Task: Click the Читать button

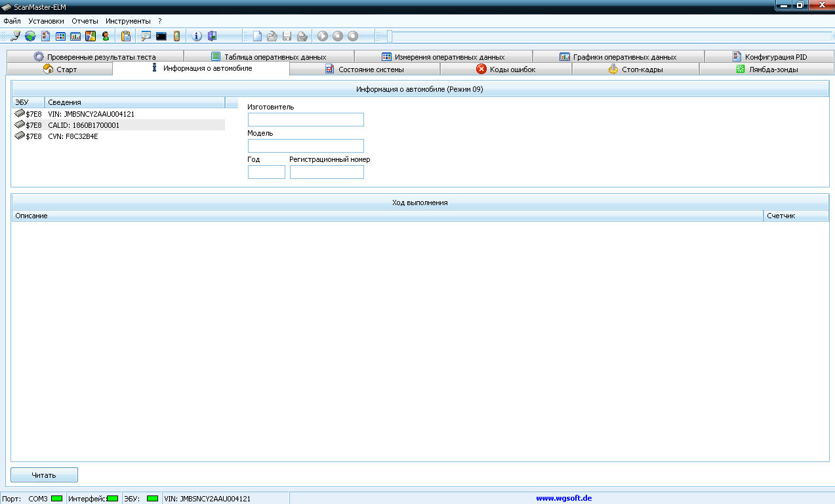Action: (44, 475)
